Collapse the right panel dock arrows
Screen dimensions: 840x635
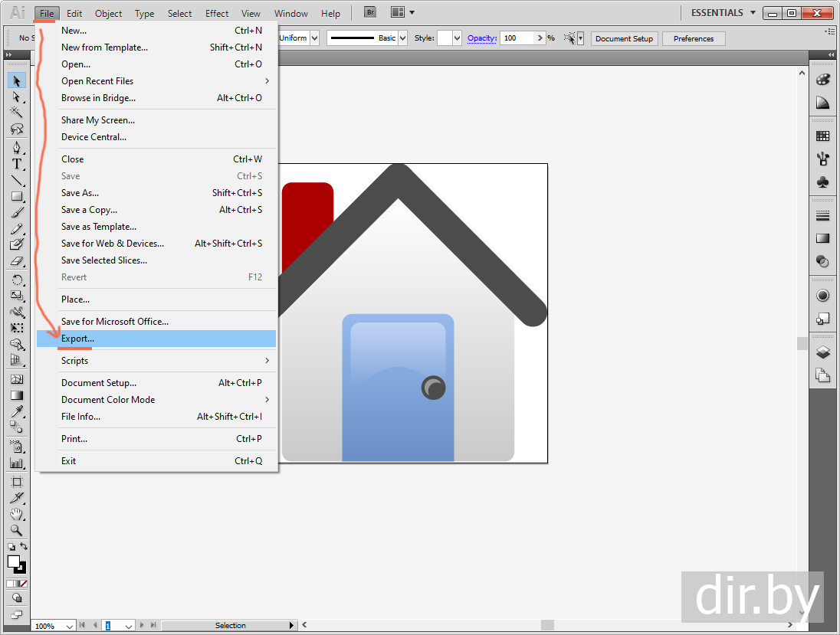(831, 54)
